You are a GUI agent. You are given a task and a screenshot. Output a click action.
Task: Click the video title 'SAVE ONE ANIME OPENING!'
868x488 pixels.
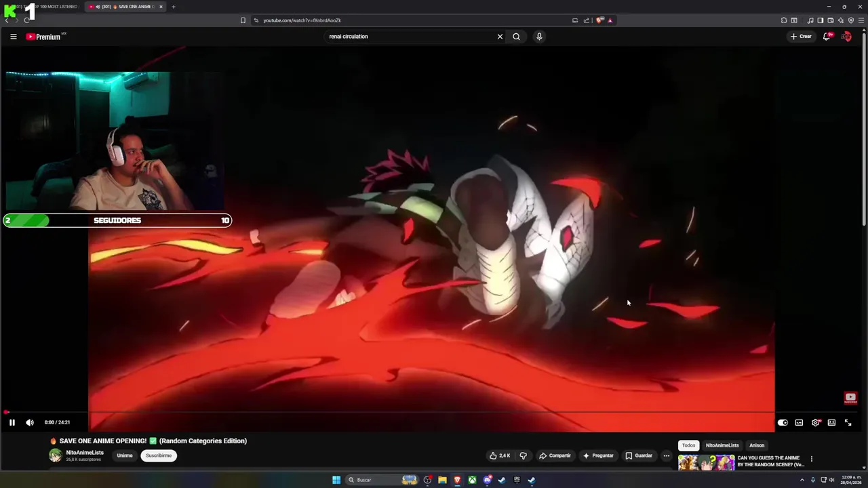pos(149,441)
